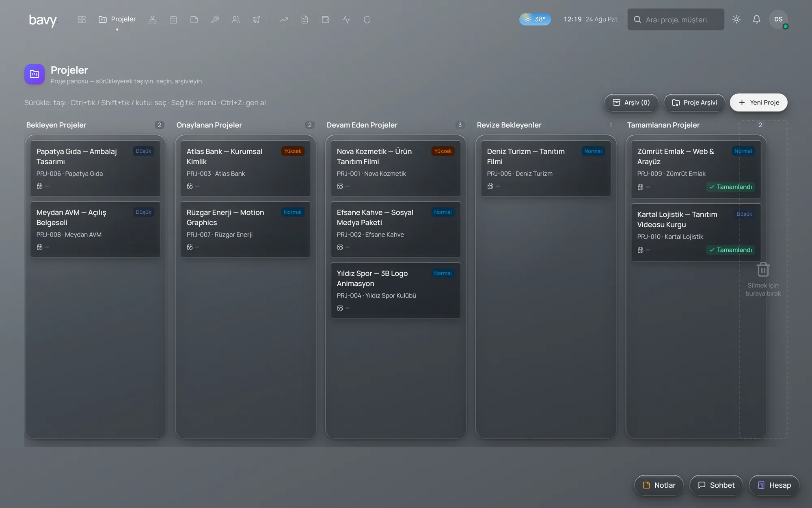Open the Arşiv (0) button
This screenshot has height=508, width=812.
point(631,102)
